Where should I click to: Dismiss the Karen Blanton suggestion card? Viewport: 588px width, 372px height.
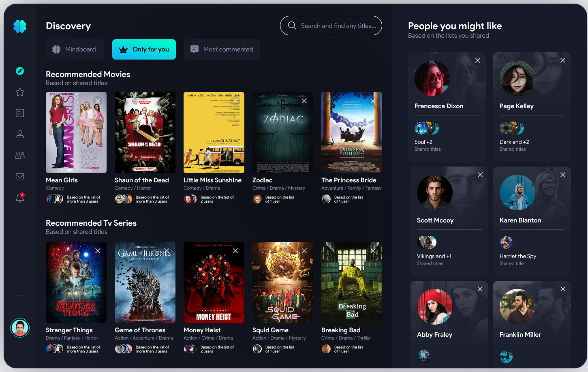(563, 175)
